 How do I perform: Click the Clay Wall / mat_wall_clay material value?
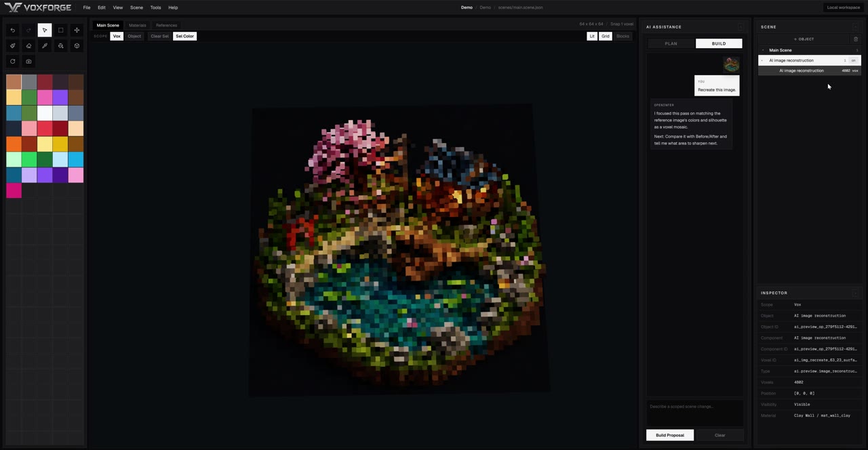(x=822, y=415)
